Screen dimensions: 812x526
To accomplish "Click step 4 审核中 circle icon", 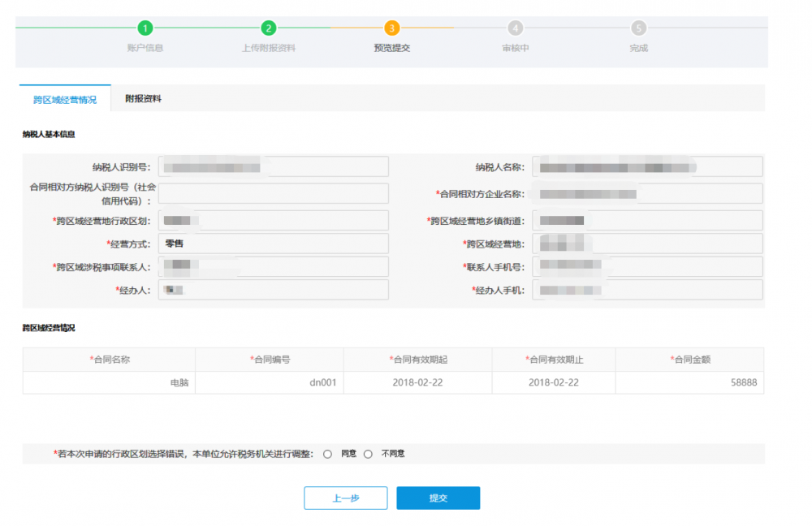I will [x=516, y=28].
